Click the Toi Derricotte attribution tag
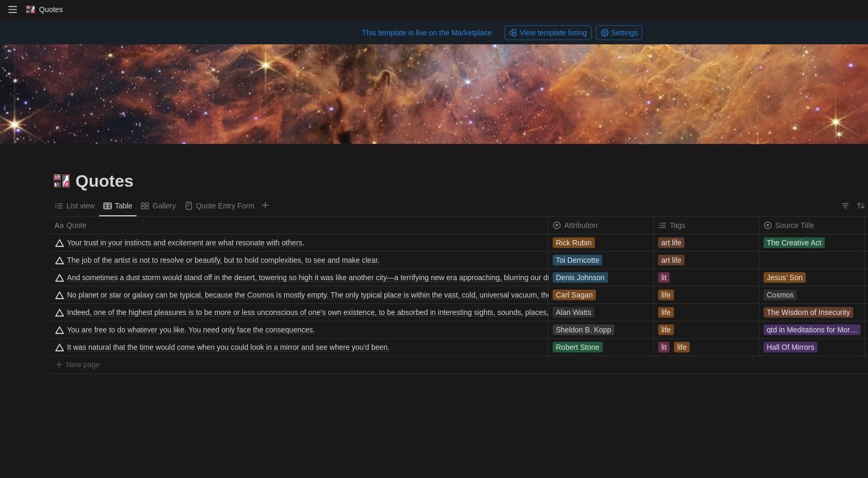 point(577,260)
